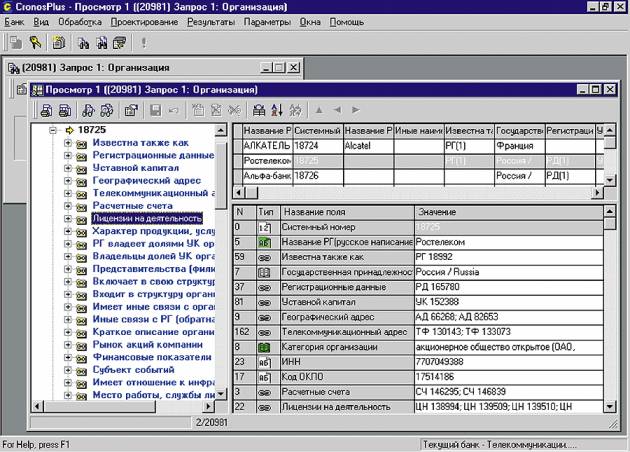
Task: Click the numeric type icon in Системный номер row
Action: coord(264,228)
